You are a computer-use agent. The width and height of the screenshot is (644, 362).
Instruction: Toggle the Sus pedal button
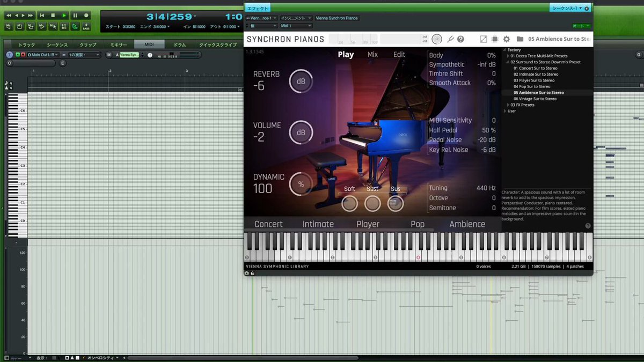coord(396,203)
